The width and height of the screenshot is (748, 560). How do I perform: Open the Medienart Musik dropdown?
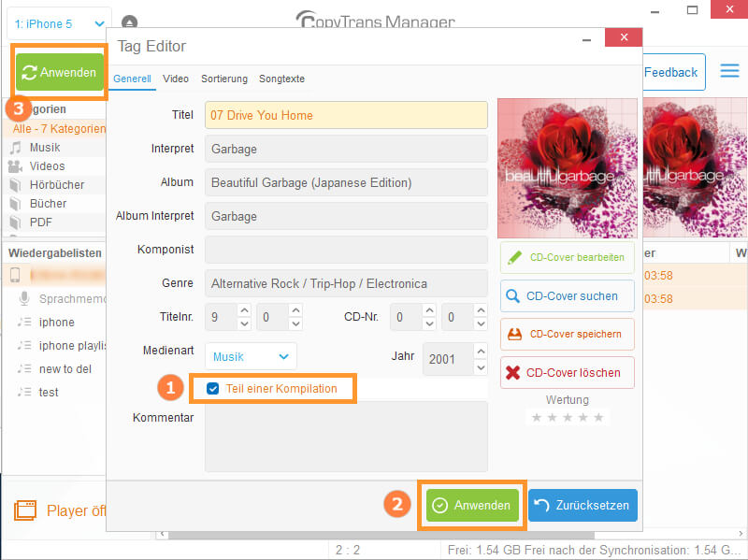(x=251, y=356)
